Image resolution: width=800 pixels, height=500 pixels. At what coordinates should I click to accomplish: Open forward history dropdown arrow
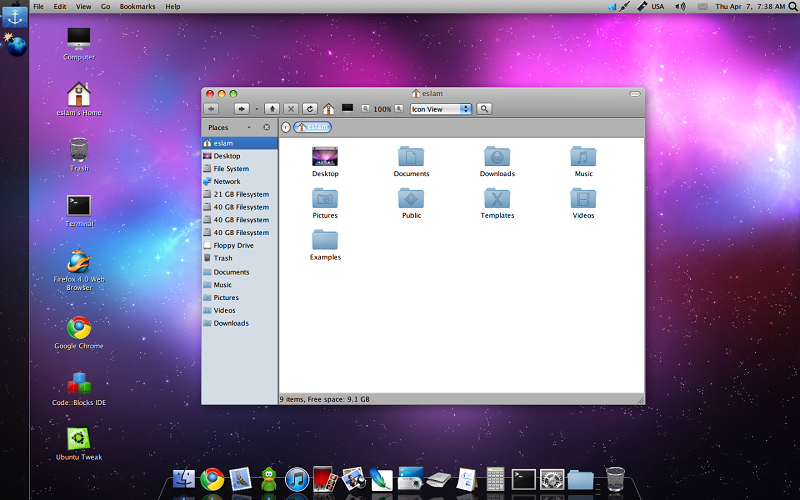tap(257, 108)
